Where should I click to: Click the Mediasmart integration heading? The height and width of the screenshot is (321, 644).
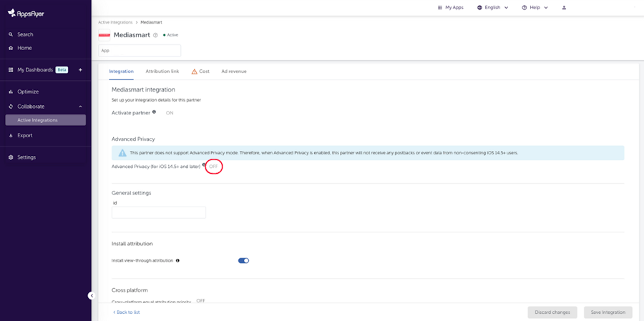pyautogui.click(x=143, y=89)
